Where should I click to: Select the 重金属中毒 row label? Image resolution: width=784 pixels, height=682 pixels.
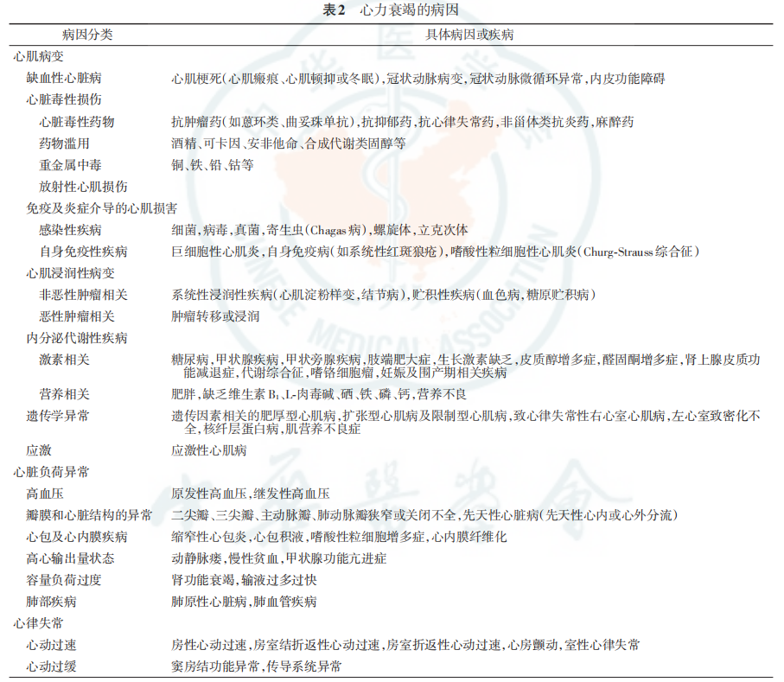70,164
